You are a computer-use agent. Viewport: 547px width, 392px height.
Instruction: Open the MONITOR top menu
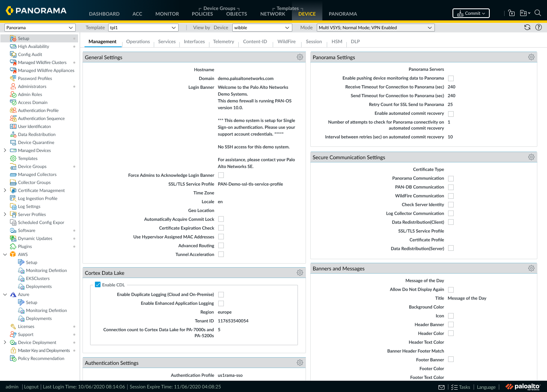pyautogui.click(x=167, y=14)
